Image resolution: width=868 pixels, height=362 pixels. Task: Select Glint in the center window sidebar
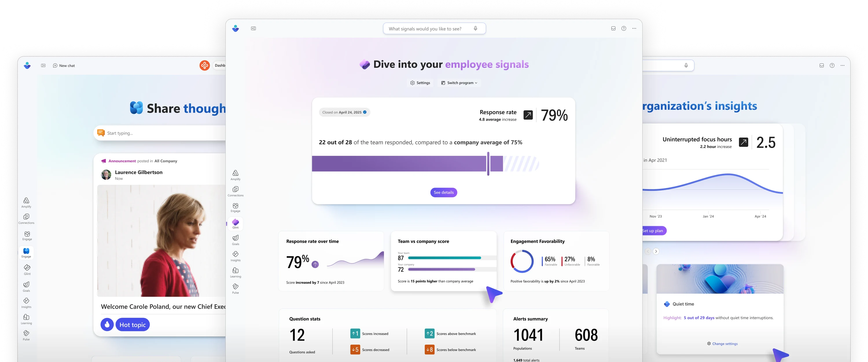click(x=236, y=224)
